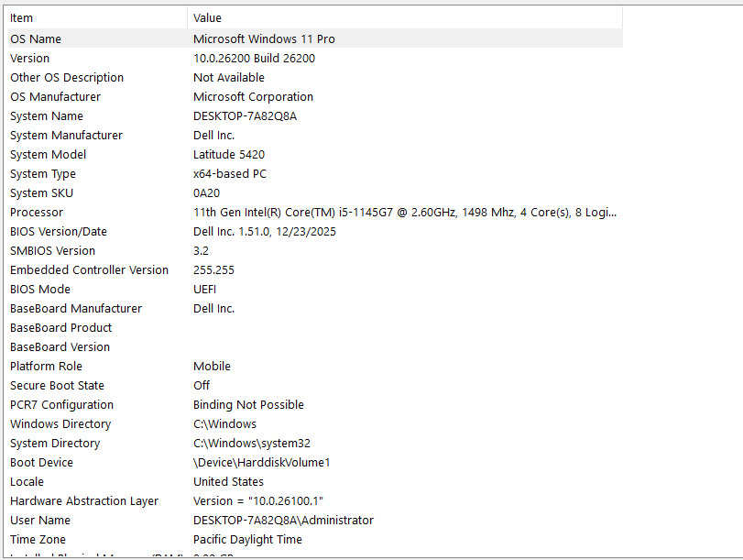This screenshot has height=560, width=743.
Task: Select the BaseBoard Product label
Action: coord(60,327)
